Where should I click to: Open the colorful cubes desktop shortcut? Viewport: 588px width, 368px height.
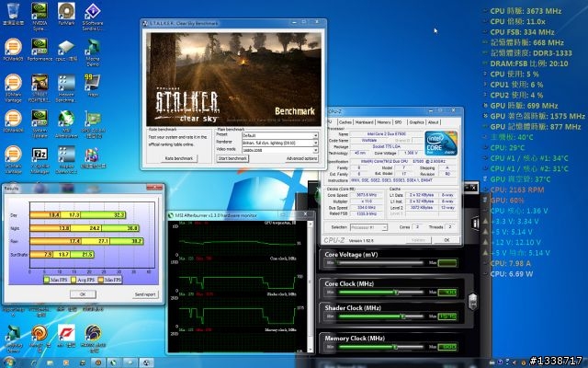(93, 157)
